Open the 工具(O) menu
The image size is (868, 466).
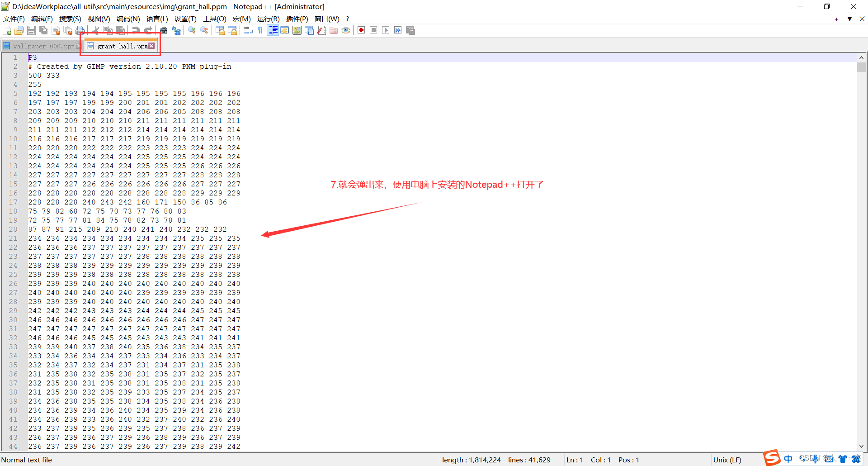[x=215, y=19]
